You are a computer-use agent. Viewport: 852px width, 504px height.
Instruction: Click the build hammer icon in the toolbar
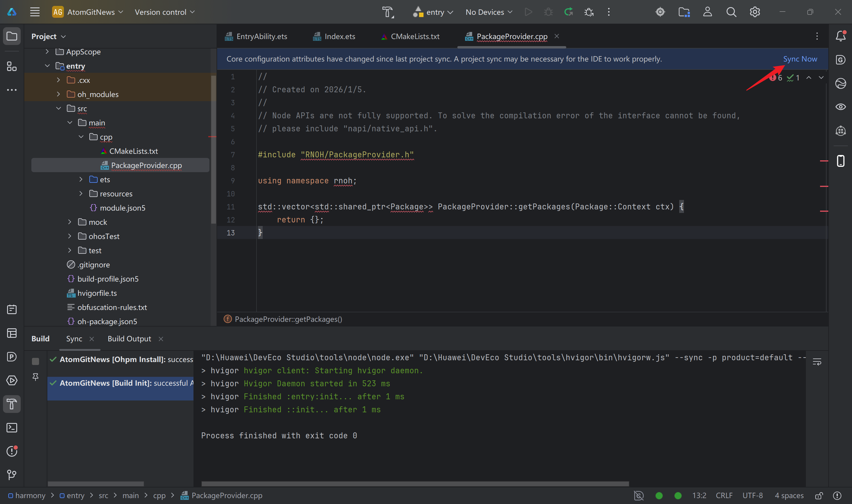click(388, 12)
